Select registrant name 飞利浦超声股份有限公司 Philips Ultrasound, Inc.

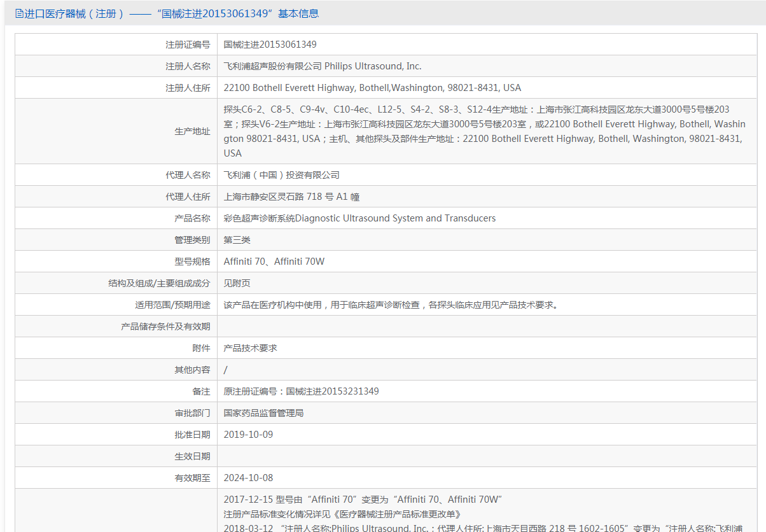323,66
